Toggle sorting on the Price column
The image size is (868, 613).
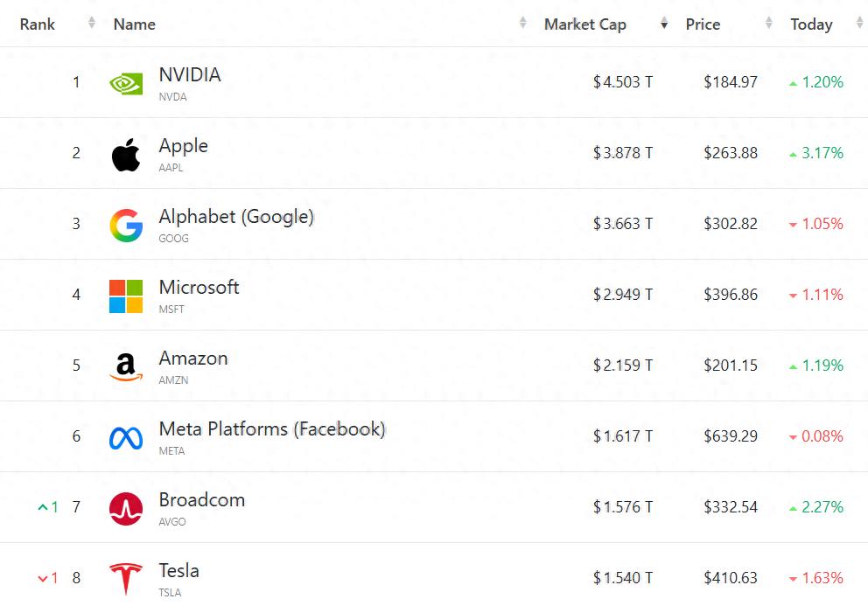pyautogui.click(x=768, y=24)
